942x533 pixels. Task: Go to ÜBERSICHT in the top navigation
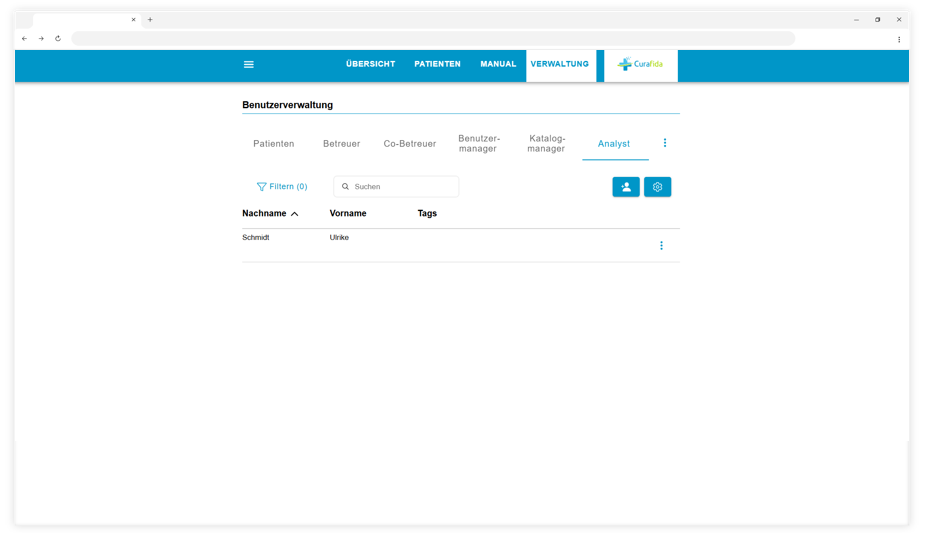coord(371,64)
